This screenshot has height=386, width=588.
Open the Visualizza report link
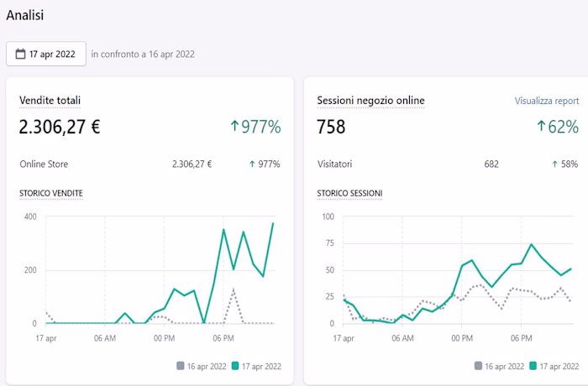(x=546, y=101)
